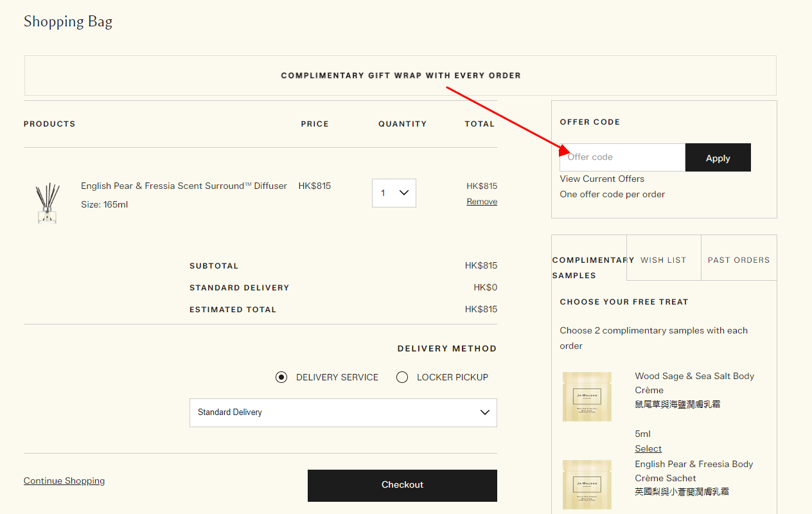The width and height of the screenshot is (812, 514).
Task: Click the HK$0 standard delivery value
Action: (x=486, y=287)
